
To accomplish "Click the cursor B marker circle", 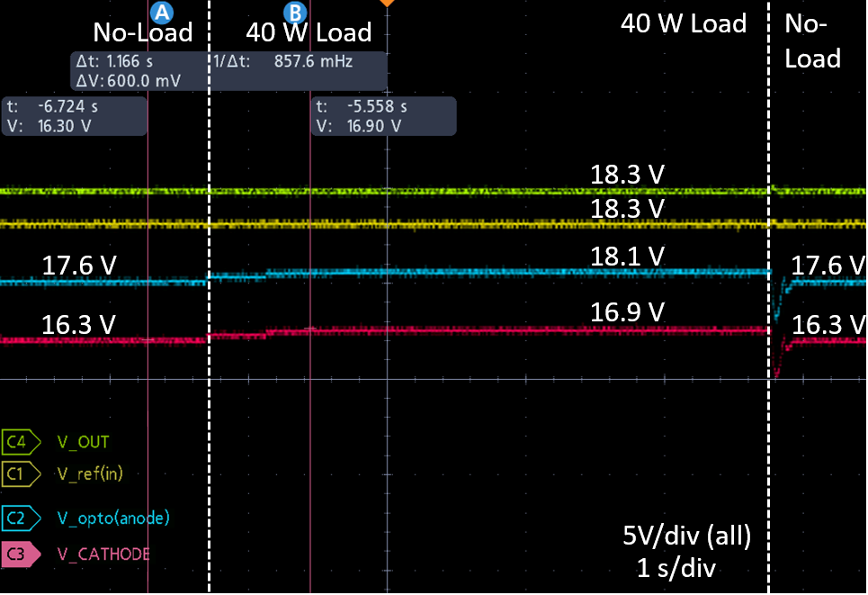I will pos(295,12).
